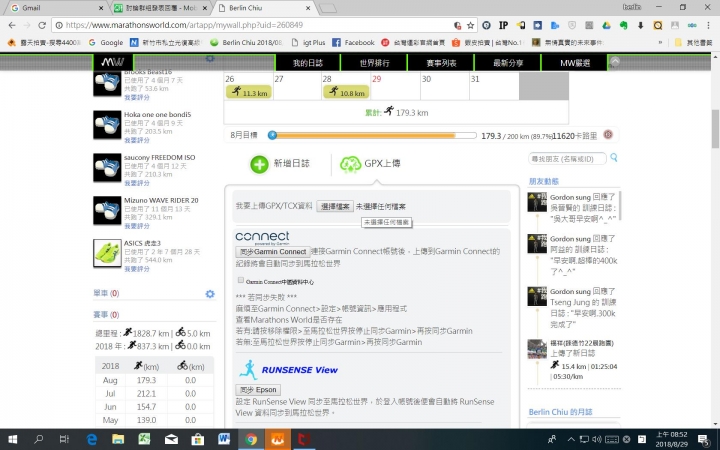This screenshot has height=450, width=720.
Task: Open Microsoft Edge from taskbar
Action: pos(91,439)
